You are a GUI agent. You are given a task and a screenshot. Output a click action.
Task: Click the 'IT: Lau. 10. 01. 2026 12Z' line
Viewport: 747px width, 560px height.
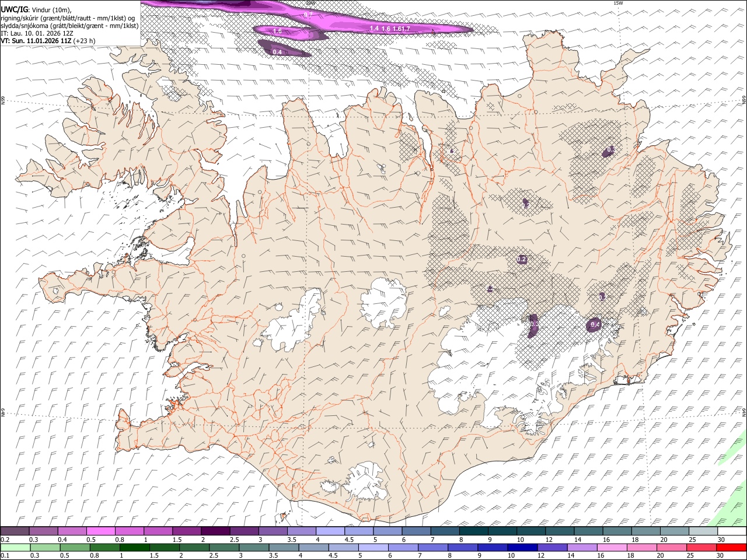point(37,33)
